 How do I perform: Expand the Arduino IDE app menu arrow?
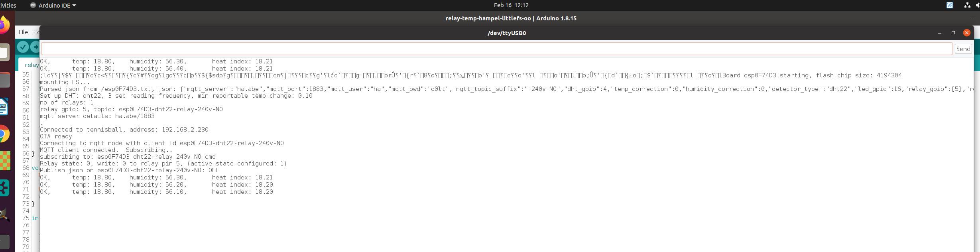click(74, 6)
